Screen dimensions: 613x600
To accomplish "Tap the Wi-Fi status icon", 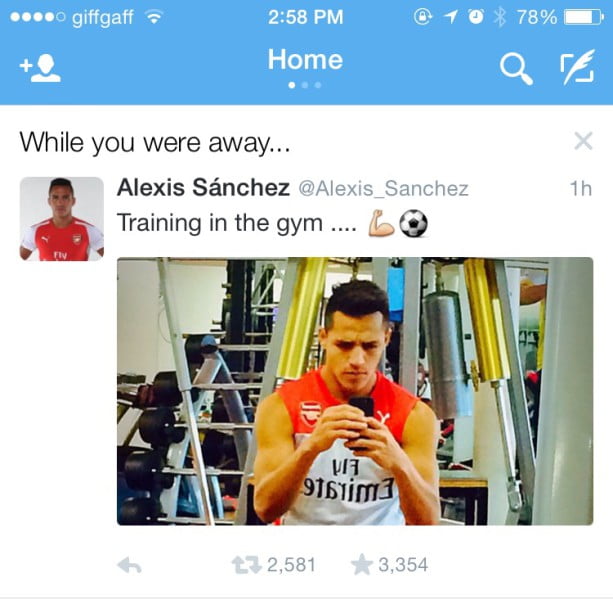I will (x=154, y=17).
